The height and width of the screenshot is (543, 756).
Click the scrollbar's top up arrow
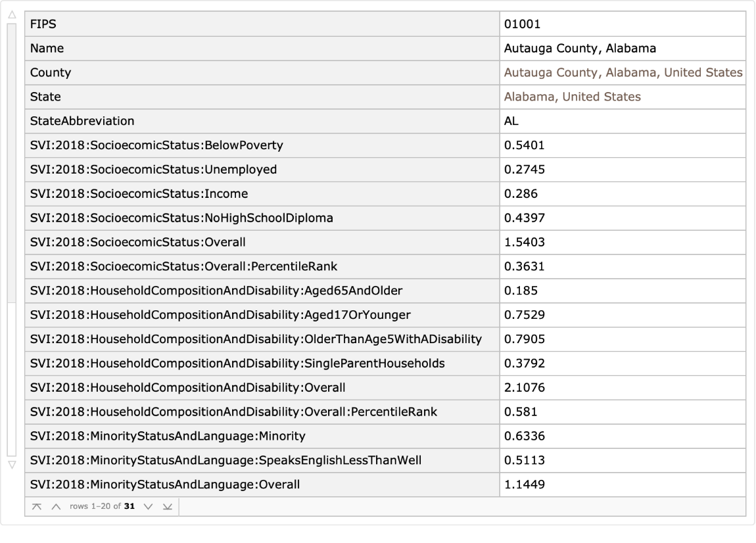(11, 15)
